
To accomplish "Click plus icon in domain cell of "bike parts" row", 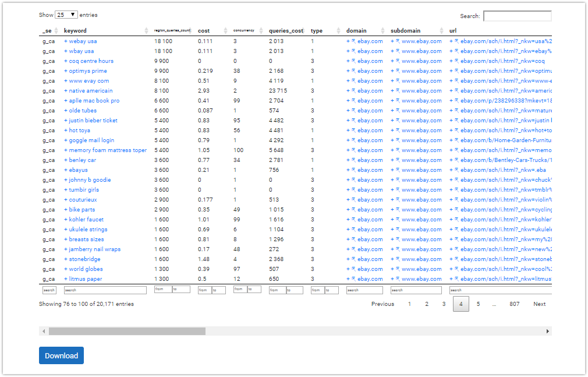I will (348, 210).
